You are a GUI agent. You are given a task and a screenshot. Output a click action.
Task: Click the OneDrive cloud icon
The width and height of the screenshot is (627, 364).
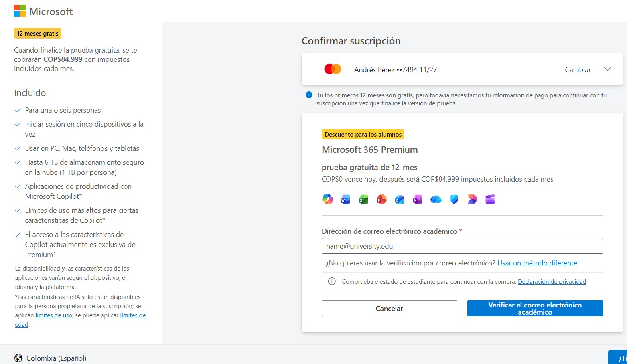point(436,199)
